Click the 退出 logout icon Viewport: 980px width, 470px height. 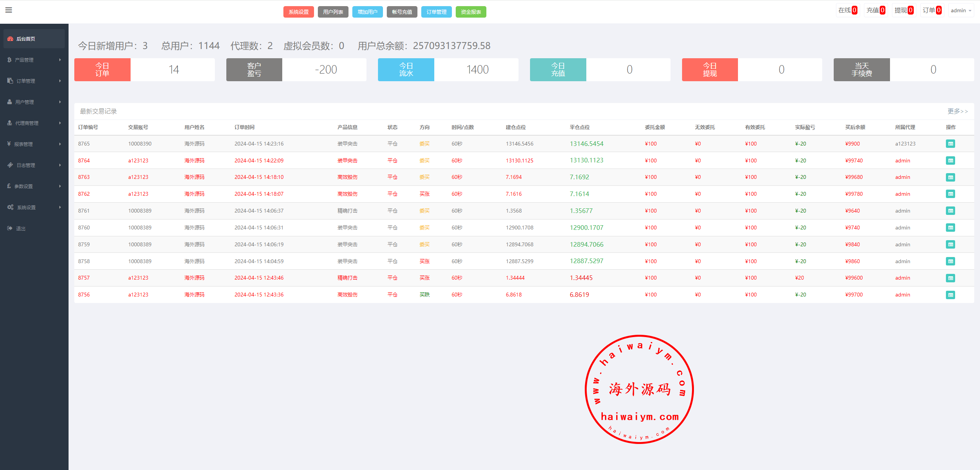click(x=10, y=228)
